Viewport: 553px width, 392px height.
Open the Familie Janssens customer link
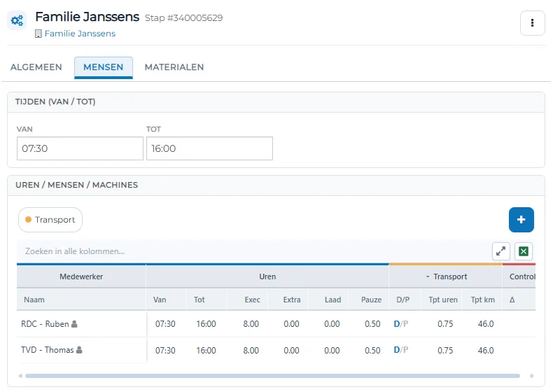point(80,34)
